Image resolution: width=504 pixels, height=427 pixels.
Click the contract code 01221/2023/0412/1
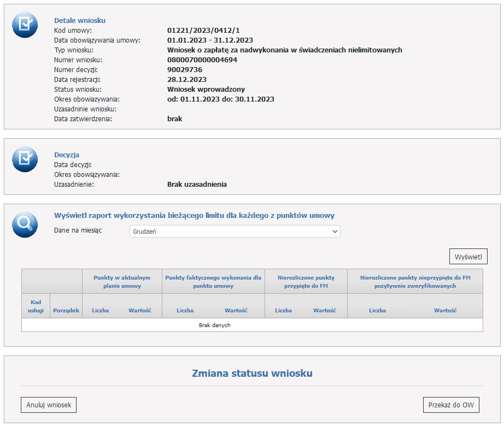(x=203, y=31)
